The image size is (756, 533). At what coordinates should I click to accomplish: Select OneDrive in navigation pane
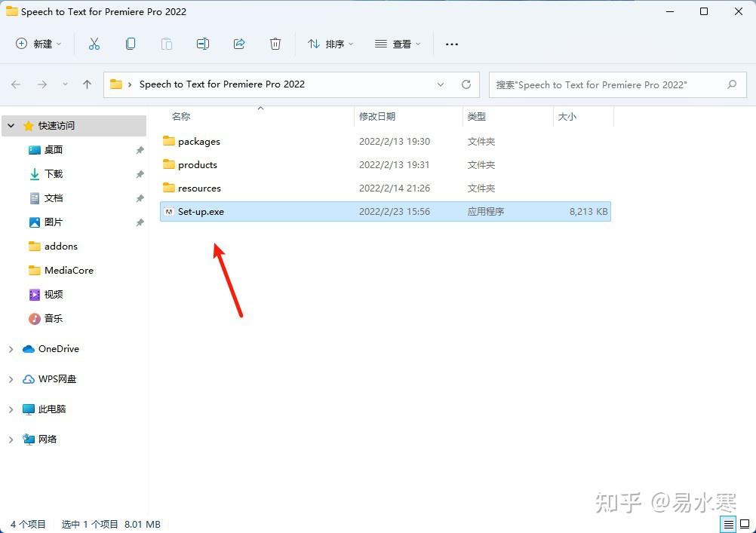[59, 349]
